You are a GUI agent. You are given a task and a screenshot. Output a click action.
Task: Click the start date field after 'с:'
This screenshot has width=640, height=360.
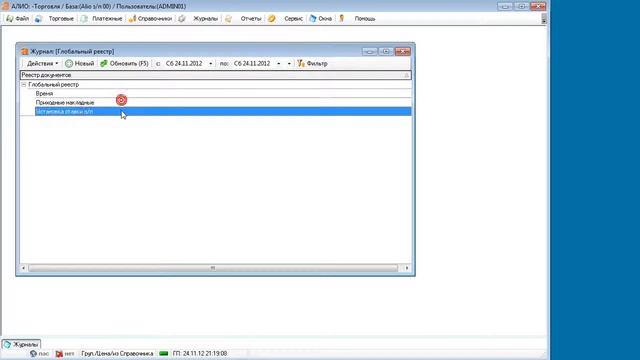(x=184, y=64)
